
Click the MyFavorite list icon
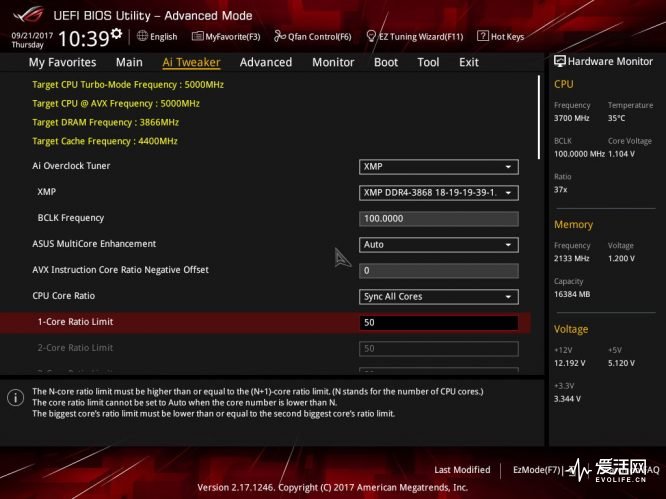198,36
